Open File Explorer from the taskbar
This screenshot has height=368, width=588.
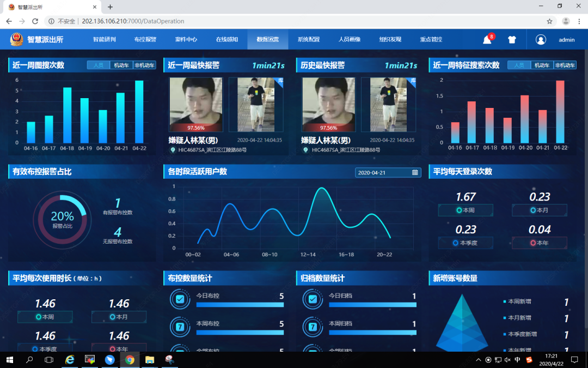[150, 360]
